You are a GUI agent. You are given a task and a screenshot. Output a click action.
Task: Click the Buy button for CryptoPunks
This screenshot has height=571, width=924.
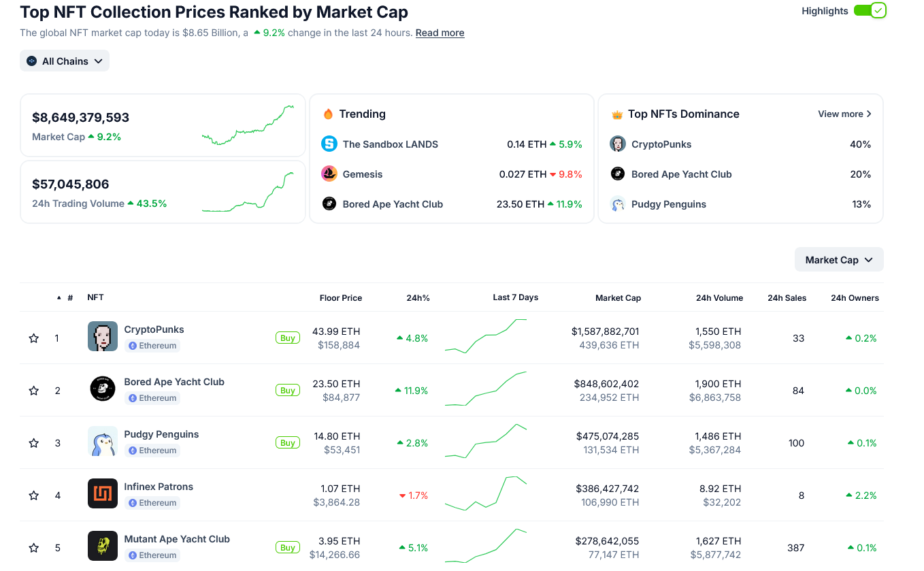point(288,338)
